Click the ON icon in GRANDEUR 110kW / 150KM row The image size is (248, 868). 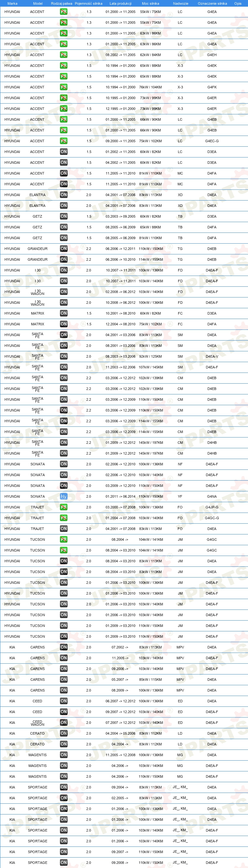click(x=63, y=249)
